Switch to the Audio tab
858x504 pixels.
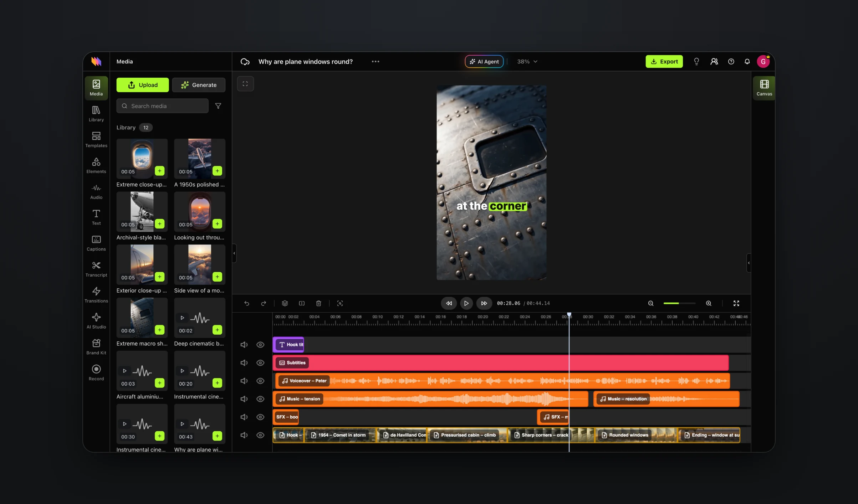coord(96,191)
